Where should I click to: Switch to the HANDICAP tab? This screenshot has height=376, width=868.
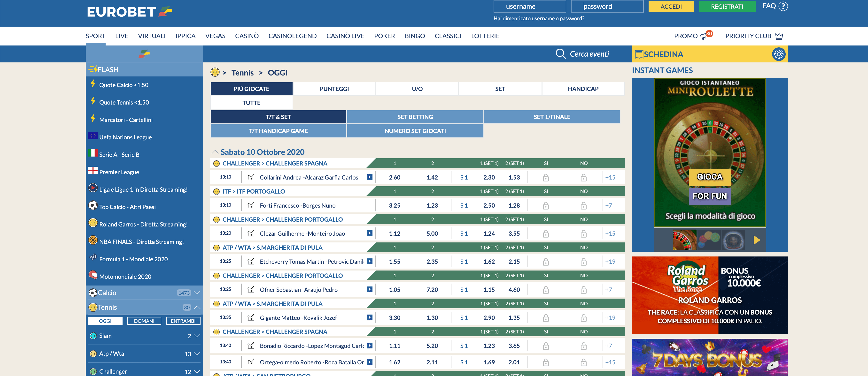coord(583,89)
